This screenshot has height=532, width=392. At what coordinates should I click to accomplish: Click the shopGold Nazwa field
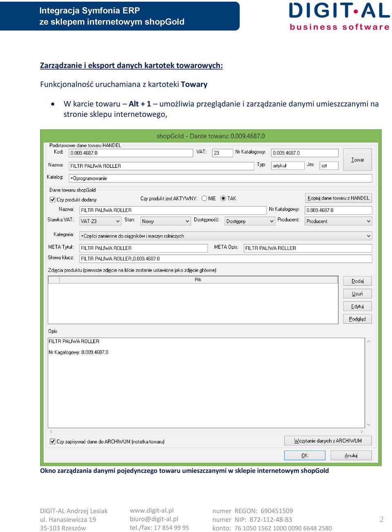tap(173, 210)
